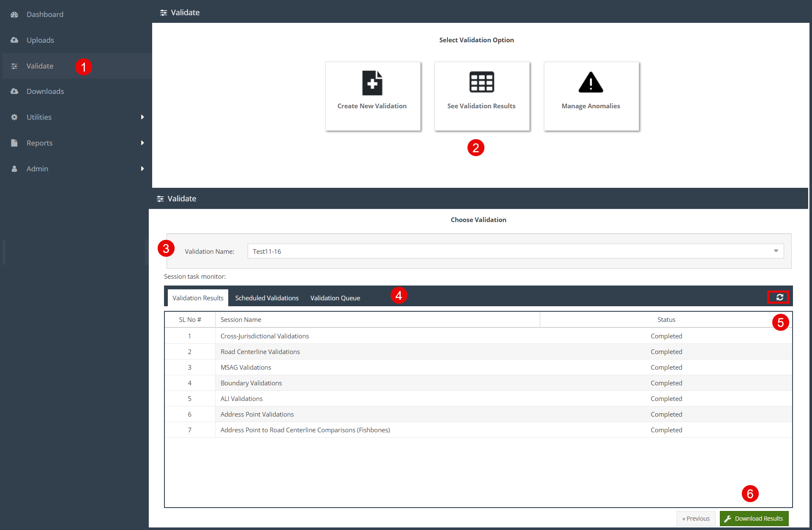Select the Road Centerline Validations row
This screenshot has width=812, height=530.
point(260,352)
